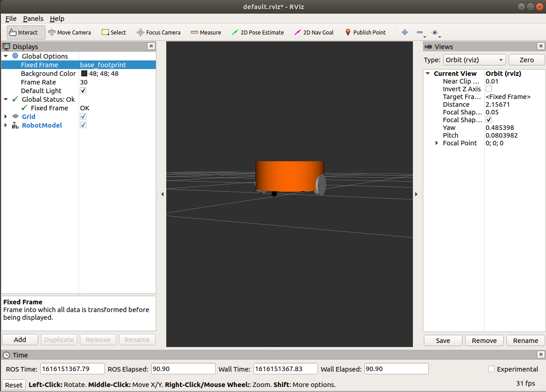Select the Move Camera tool
The width and height of the screenshot is (546, 392).
click(69, 32)
